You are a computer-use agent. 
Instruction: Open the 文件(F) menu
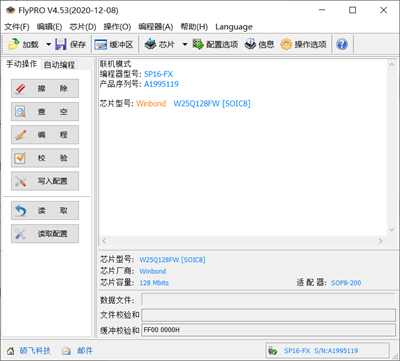pyautogui.click(x=16, y=27)
